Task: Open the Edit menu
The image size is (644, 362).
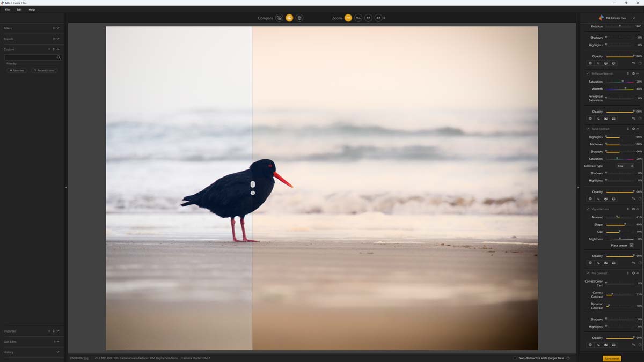Action: pyautogui.click(x=18, y=9)
